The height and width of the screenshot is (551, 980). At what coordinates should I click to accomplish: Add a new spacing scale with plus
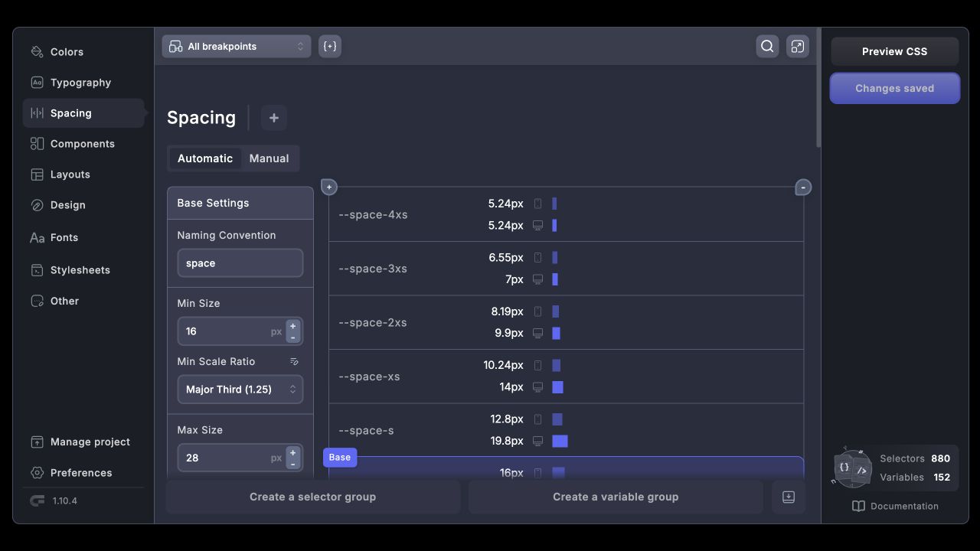274,118
